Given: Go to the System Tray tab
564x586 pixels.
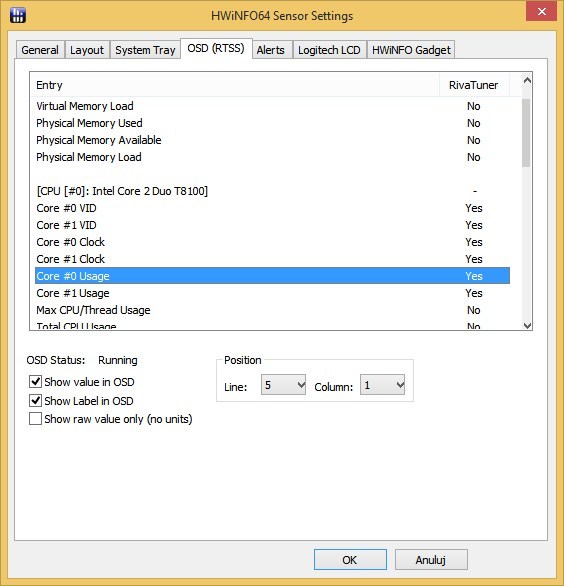Looking at the screenshot, I should [x=145, y=50].
